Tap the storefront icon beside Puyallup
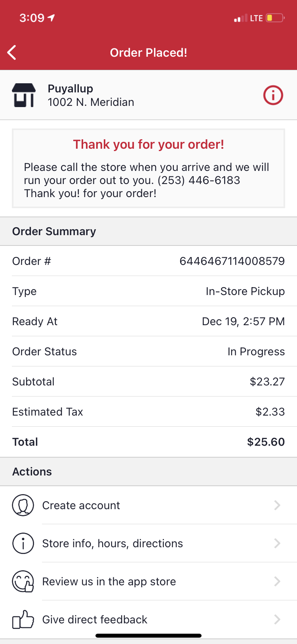This screenshot has height=644, width=297. click(24, 95)
